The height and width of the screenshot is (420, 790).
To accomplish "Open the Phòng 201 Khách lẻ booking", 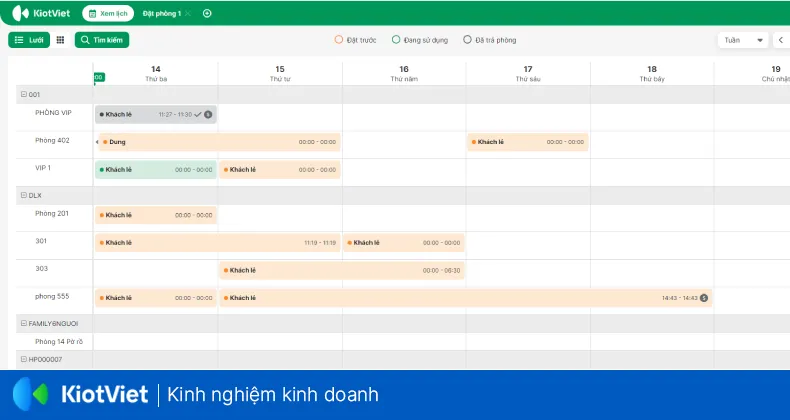I will pos(156,215).
